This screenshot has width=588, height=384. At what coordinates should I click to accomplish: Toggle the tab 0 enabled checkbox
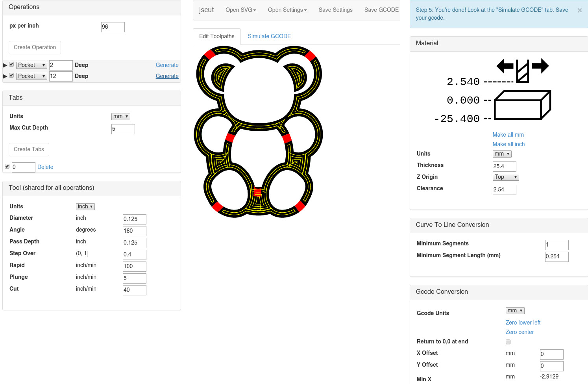(x=7, y=167)
